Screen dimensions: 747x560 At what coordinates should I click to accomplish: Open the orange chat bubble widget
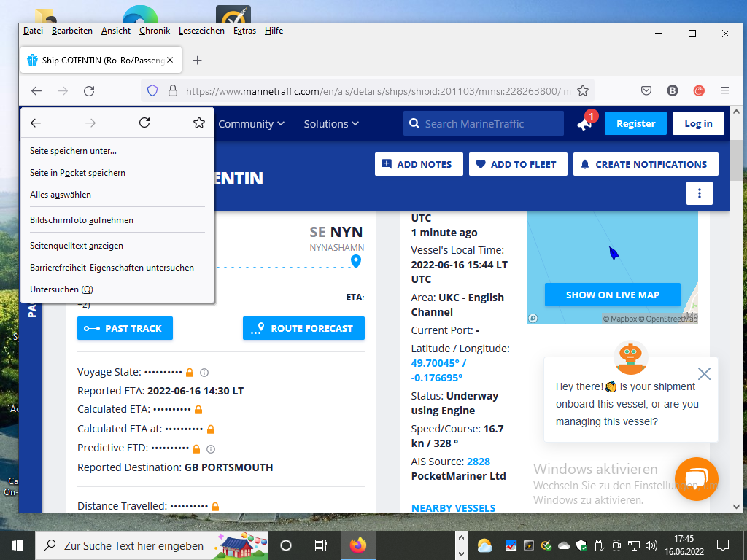coord(696,478)
